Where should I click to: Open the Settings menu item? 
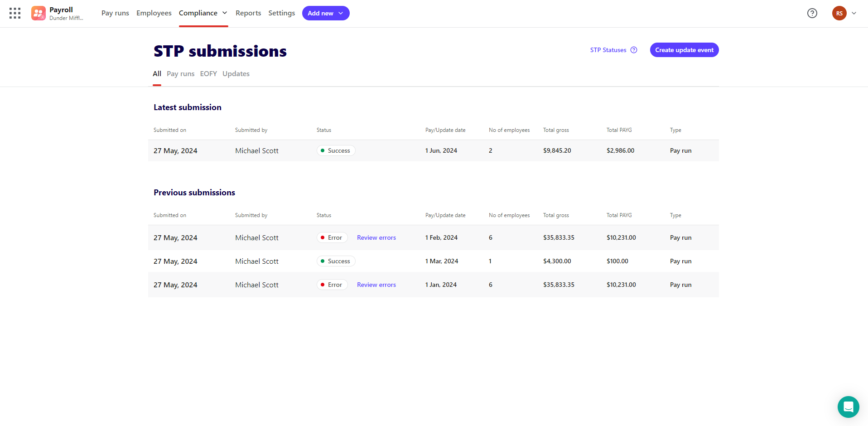click(x=282, y=13)
